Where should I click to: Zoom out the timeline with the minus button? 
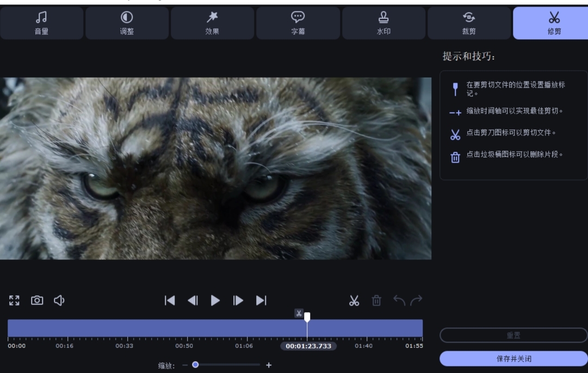click(x=185, y=365)
